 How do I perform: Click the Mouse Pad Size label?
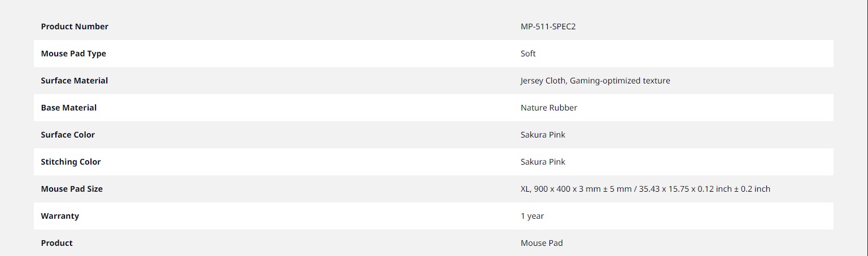tap(72, 189)
